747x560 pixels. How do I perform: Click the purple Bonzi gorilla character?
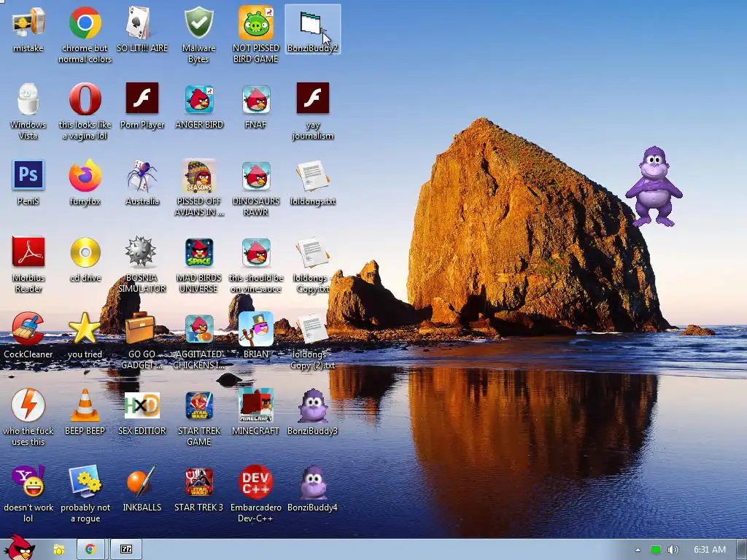click(x=654, y=186)
